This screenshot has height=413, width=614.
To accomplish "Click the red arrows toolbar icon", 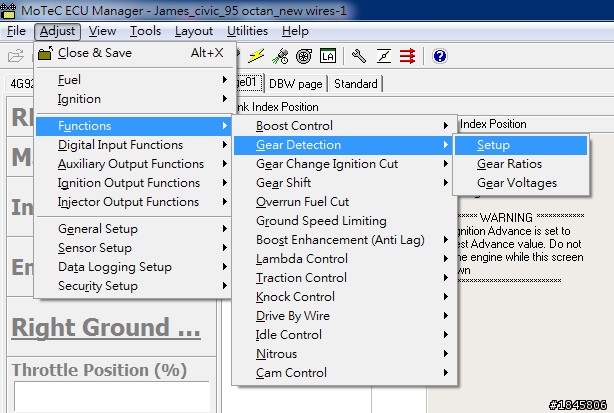I will (407, 56).
